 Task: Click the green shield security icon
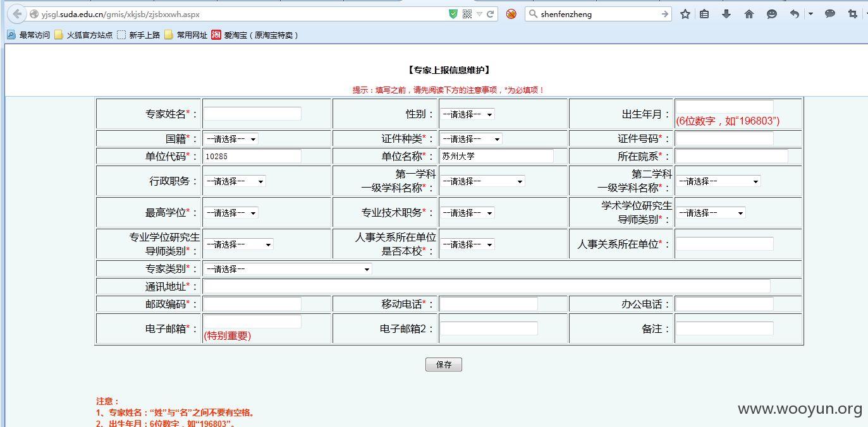coord(453,14)
